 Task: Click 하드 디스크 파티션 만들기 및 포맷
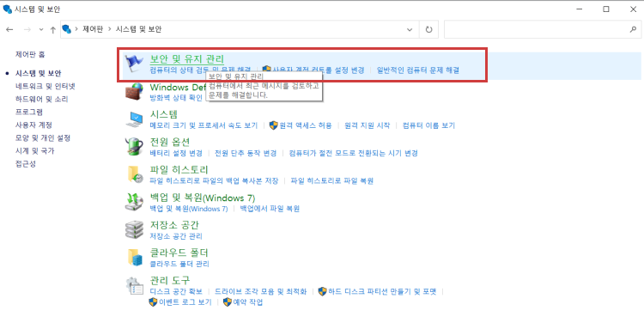point(382,291)
